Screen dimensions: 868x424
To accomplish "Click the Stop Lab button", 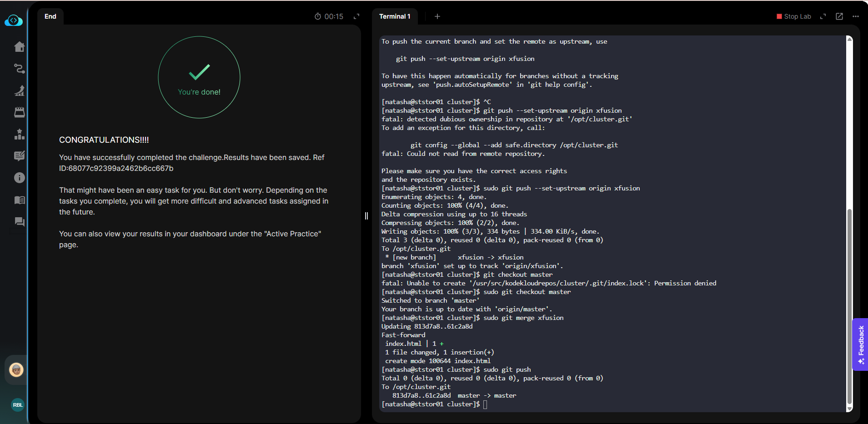I will tap(794, 16).
